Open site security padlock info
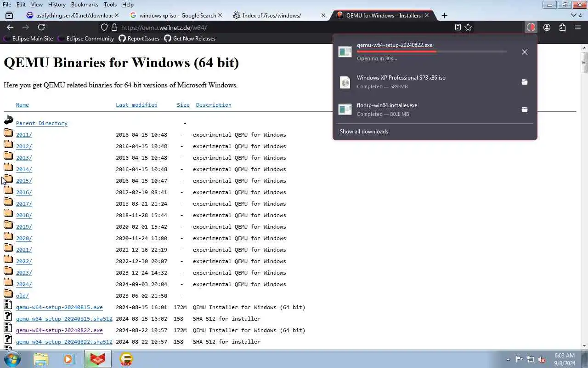This screenshot has height=368, width=588. (114, 28)
